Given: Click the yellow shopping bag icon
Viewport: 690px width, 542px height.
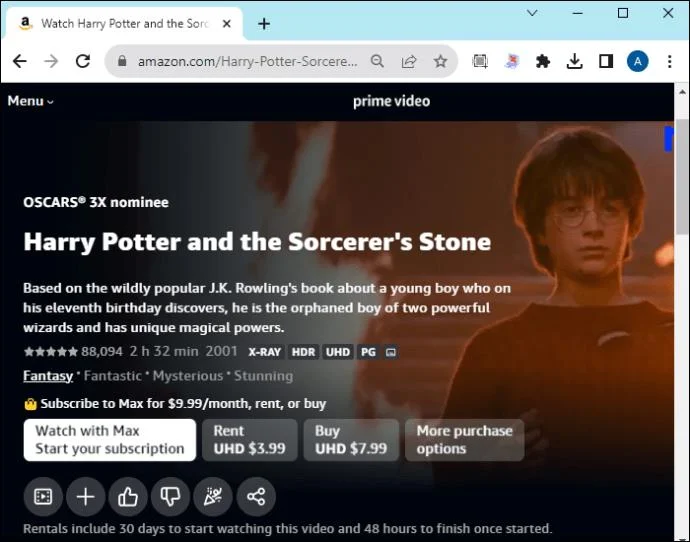Looking at the screenshot, I should [30, 404].
